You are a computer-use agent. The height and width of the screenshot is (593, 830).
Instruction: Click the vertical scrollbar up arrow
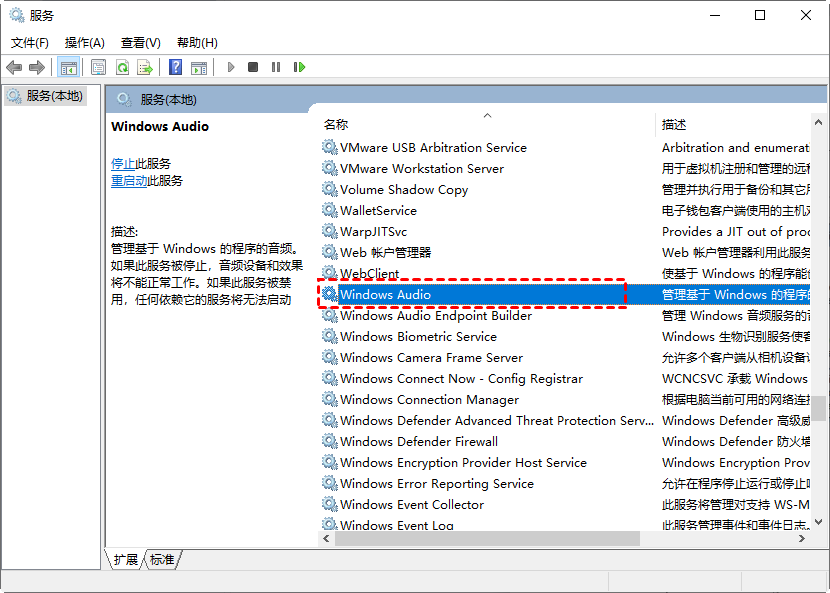coord(818,123)
